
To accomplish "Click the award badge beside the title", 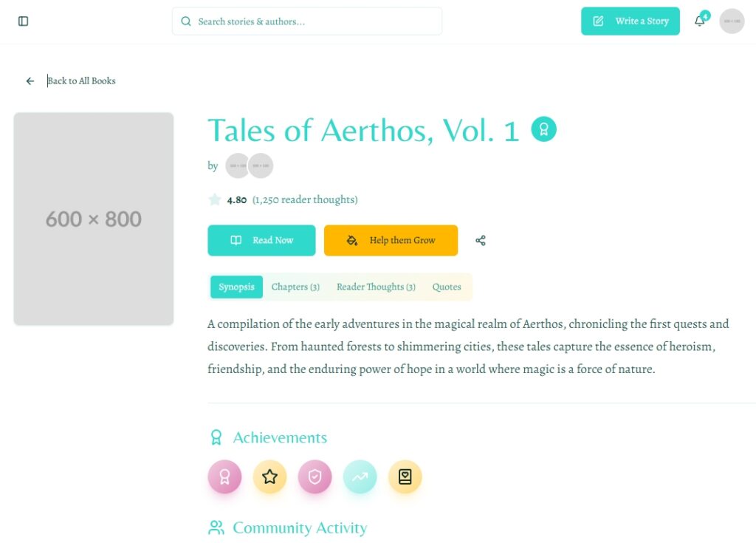I will coord(544,129).
